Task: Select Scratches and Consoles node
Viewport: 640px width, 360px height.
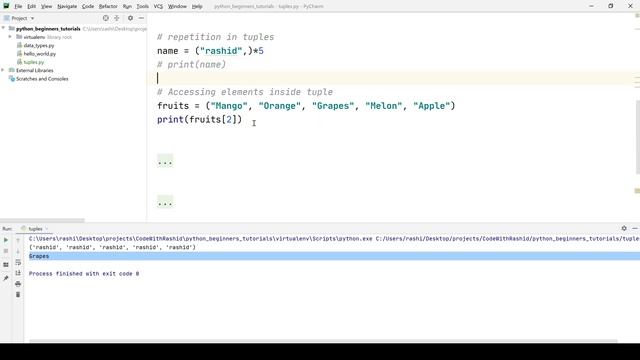Action: pos(42,79)
